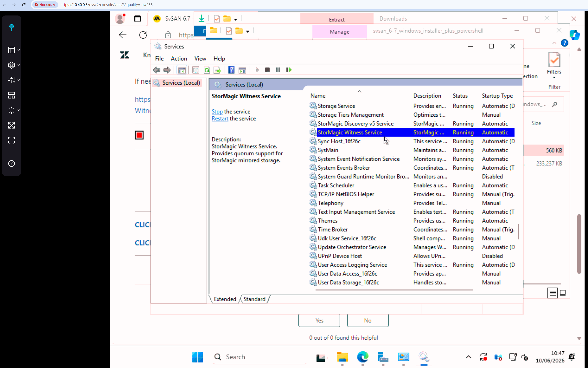Image resolution: width=588 pixels, height=368 pixels.
Task: Switch to the File Explorer details view icon
Action: pos(553,293)
